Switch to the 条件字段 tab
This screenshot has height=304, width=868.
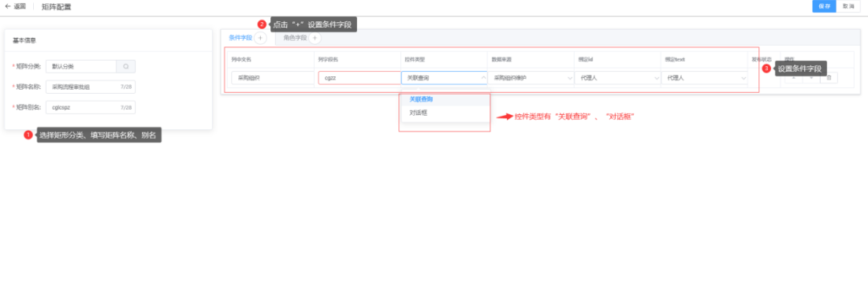coord(240,38)
